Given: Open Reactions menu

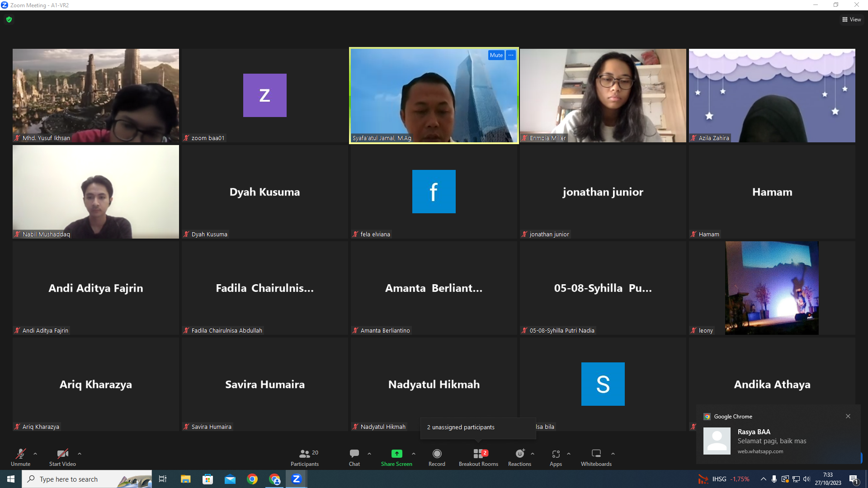Looking at the screenshot, I should click(520, 457).
